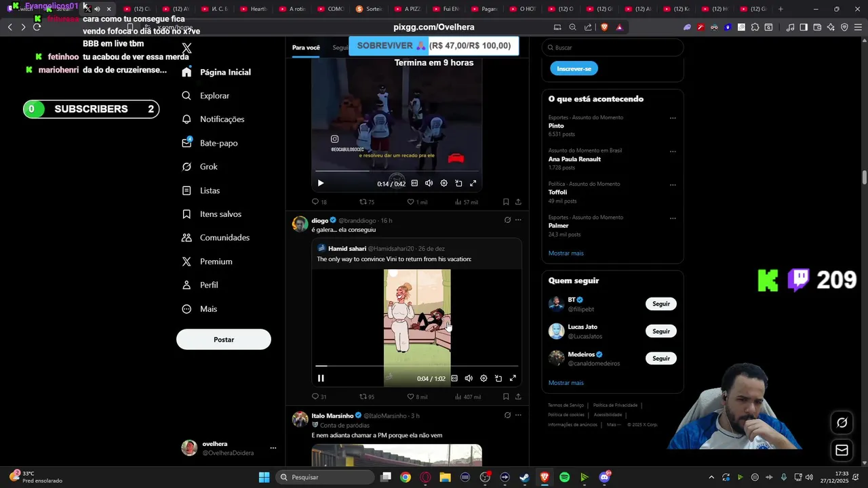Open settings gear on the first video
868x488 pixels.
444,183
